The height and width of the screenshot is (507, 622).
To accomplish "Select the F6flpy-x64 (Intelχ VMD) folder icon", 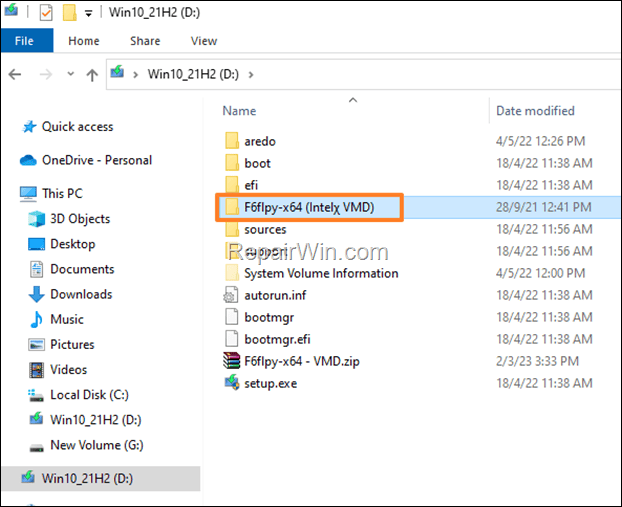I will pos(232,207).
